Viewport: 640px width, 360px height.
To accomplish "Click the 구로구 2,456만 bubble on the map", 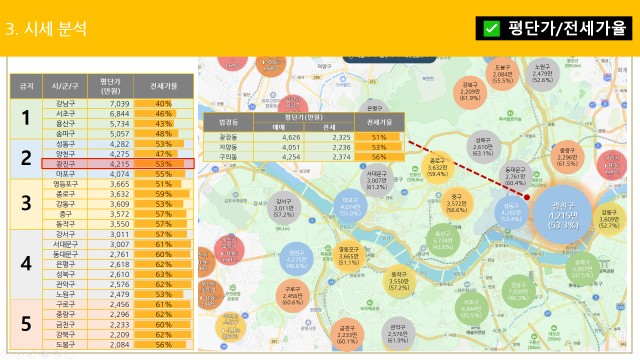I will [x=292, y=296].
